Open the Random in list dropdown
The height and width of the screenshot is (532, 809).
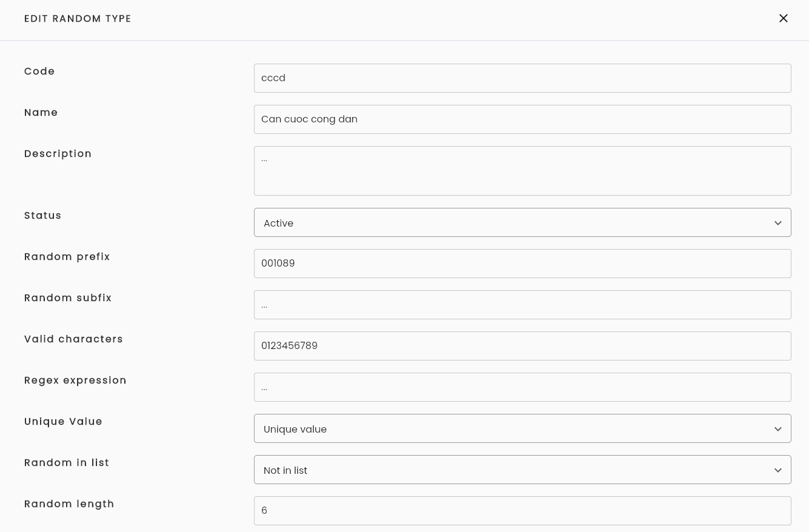coord(523,470)
